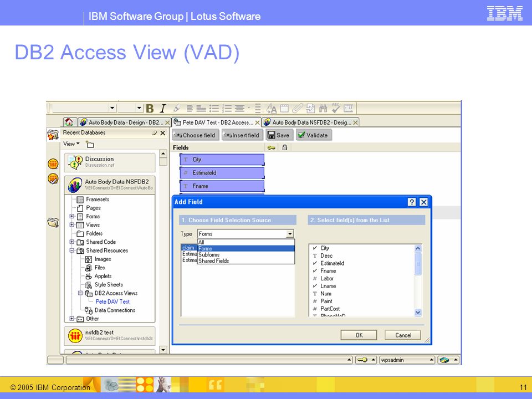Select the claim form in source list
The width and height of the screenshot is (532, 399).
click(188, 248)
